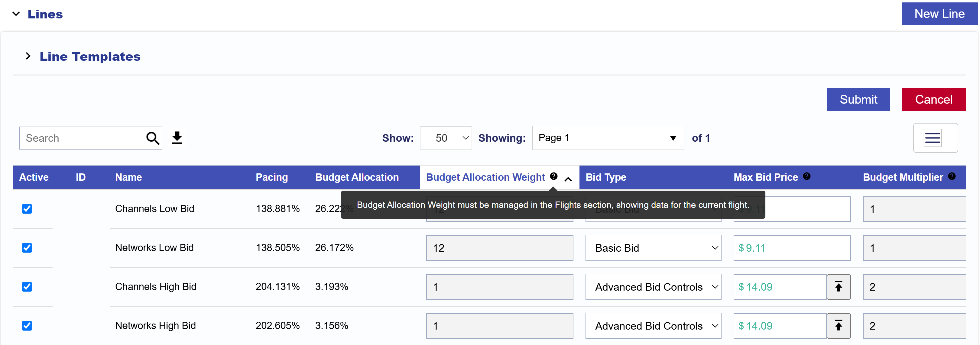
Task: Click the 138.881% pacing value
Action: click(x=278, y=209)
